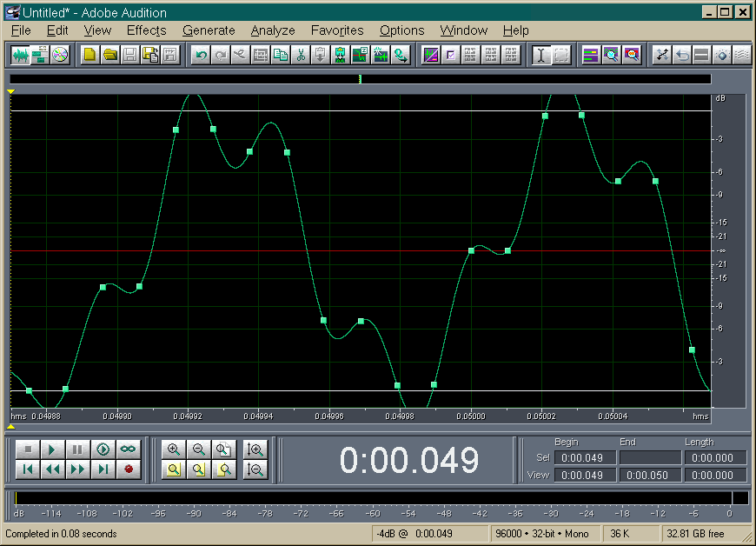Create a new file with the yellow page icon
Screen dimensions: 756x546
click(90, 55)
